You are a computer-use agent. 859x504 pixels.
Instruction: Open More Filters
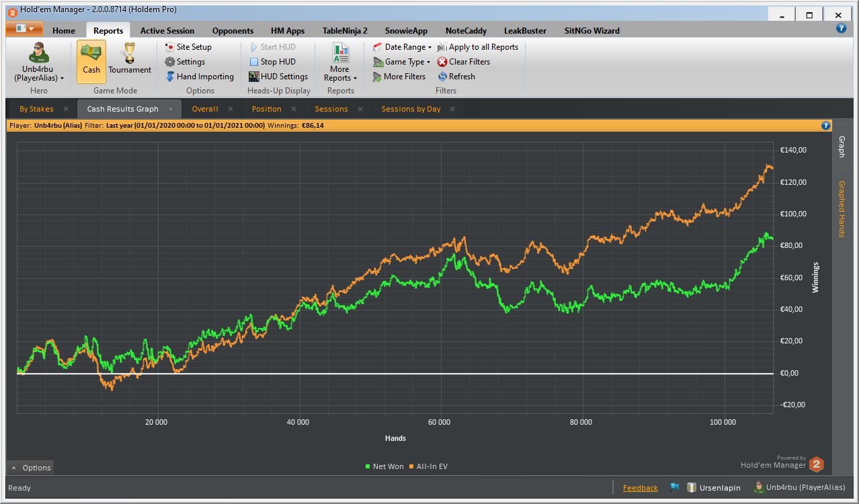pyautogui.click(x=399, y=77)
